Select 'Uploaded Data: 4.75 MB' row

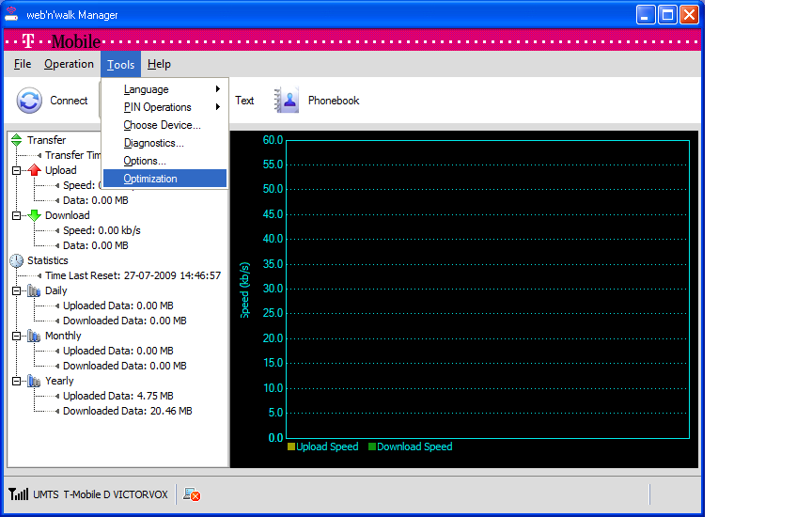click(118, 396)
